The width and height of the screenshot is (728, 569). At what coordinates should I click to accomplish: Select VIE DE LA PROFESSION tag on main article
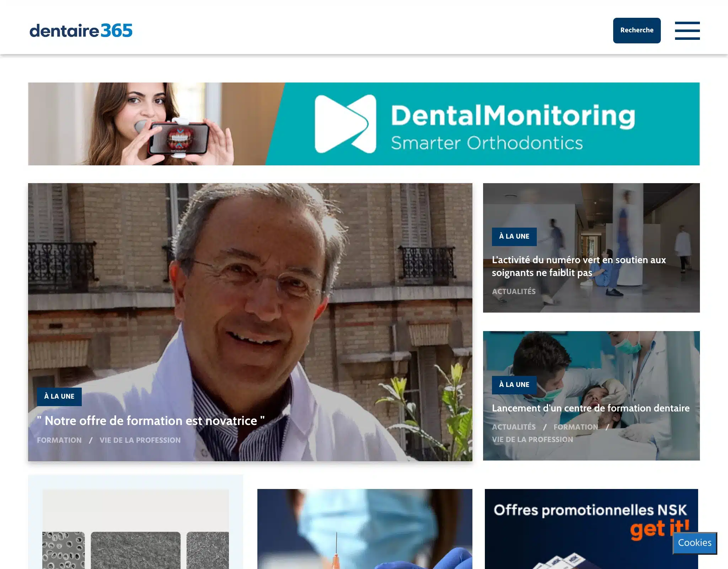(x=140, y=440)
